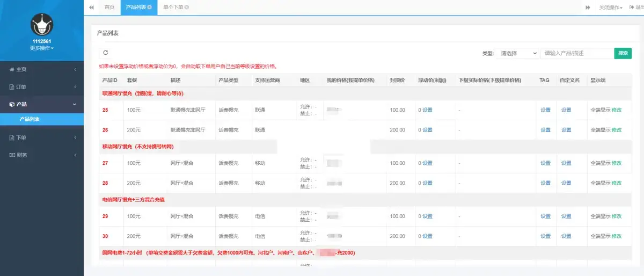
Task: Click the 浮动价 设置 link for product 27
Action: pyautogui.click(x=427, y=163)
